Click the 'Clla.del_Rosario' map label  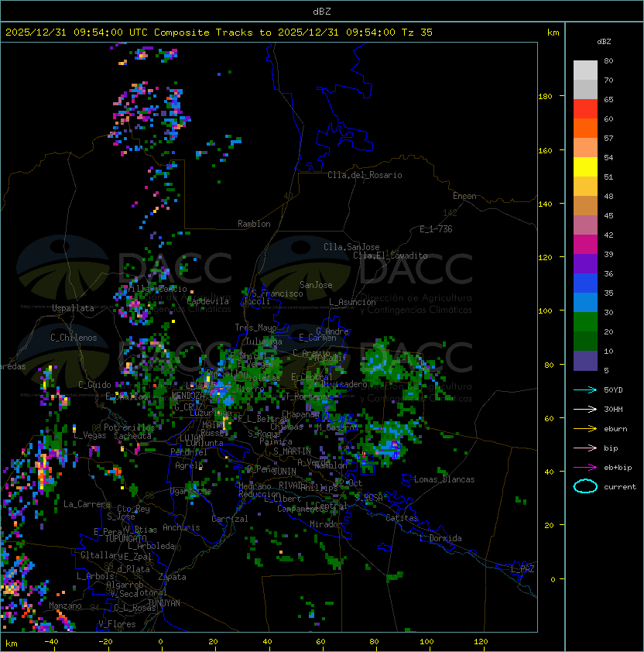click(x=365, y=175)
